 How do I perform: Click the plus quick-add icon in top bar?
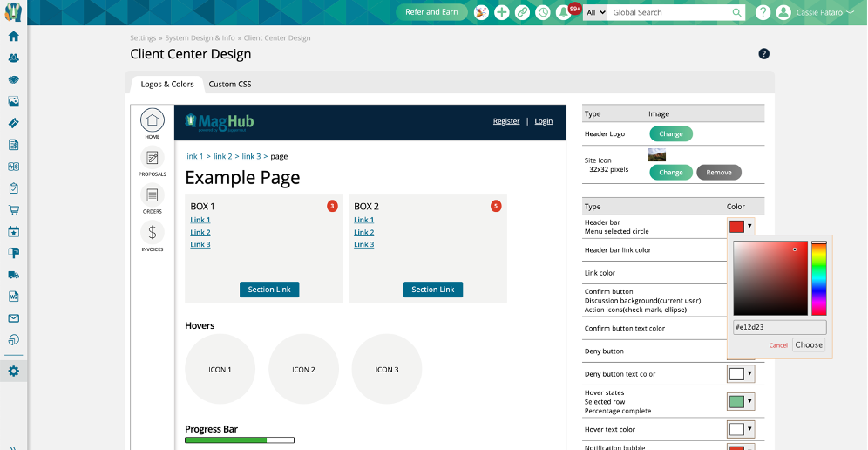point(502,12)
